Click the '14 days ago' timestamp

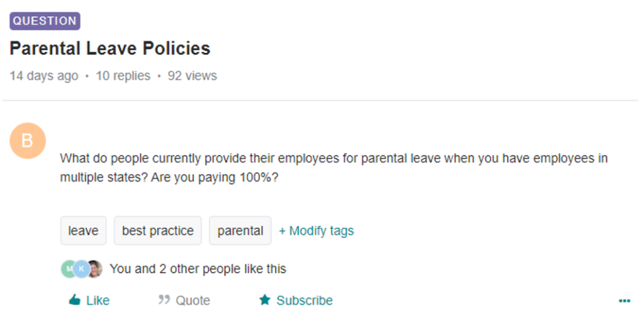[44, 76]
